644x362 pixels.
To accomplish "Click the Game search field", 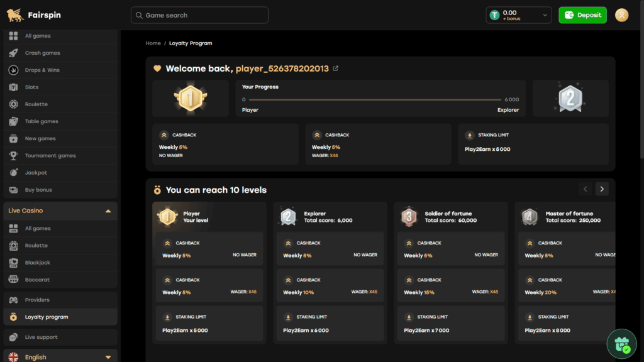I will 199,15.
